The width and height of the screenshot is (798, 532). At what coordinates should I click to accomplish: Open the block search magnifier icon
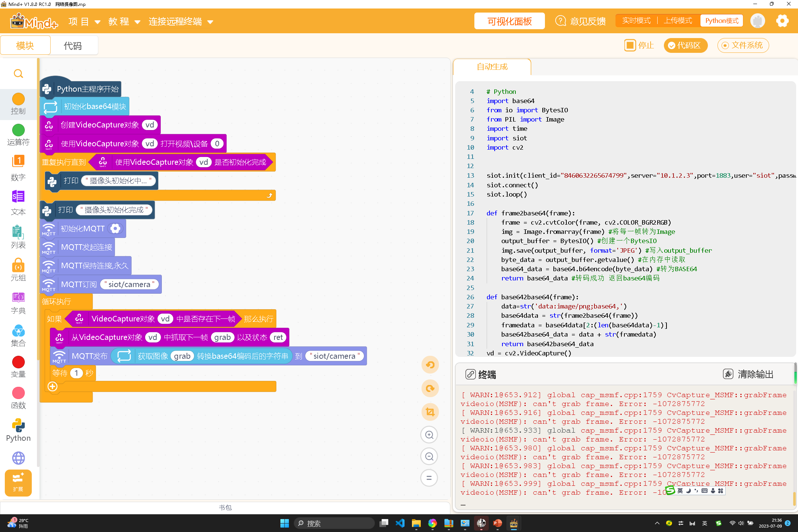[x=18, y=74]
